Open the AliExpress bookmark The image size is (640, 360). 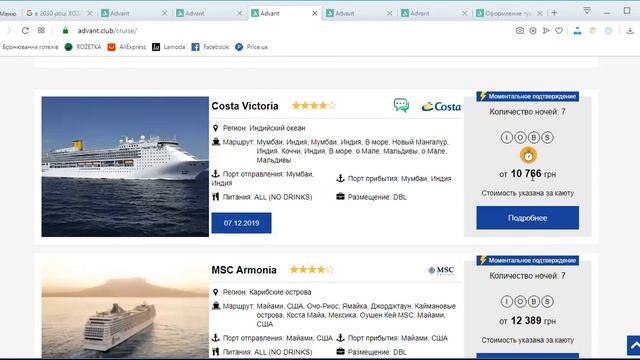127,47
